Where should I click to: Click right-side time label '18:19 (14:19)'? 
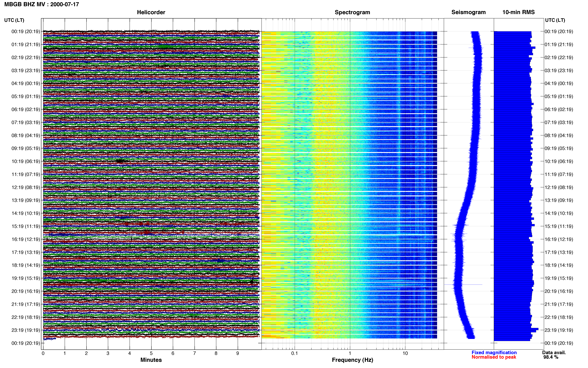[559, 265]
